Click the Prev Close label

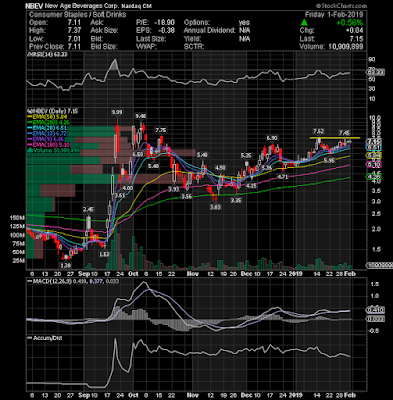(46, 47)
